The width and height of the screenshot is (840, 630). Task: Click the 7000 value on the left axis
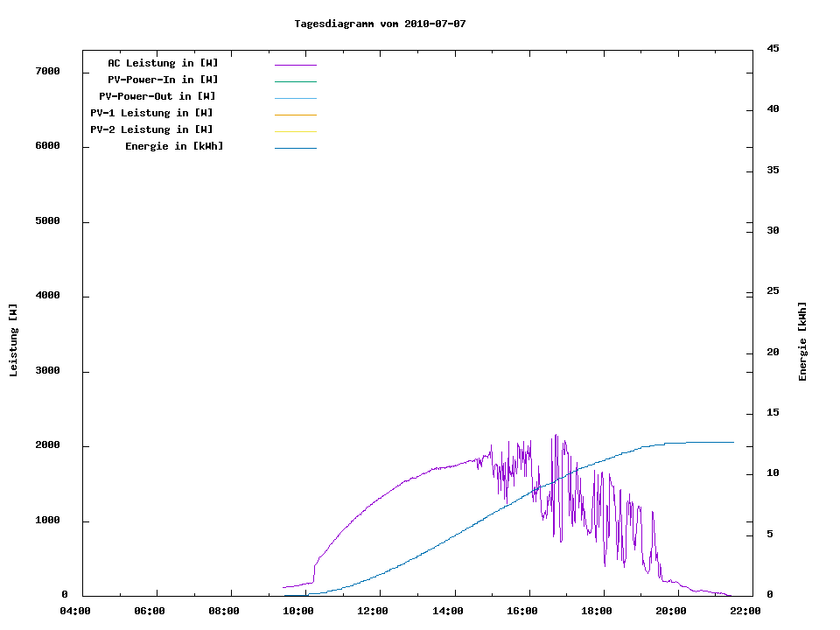(47, 72)
